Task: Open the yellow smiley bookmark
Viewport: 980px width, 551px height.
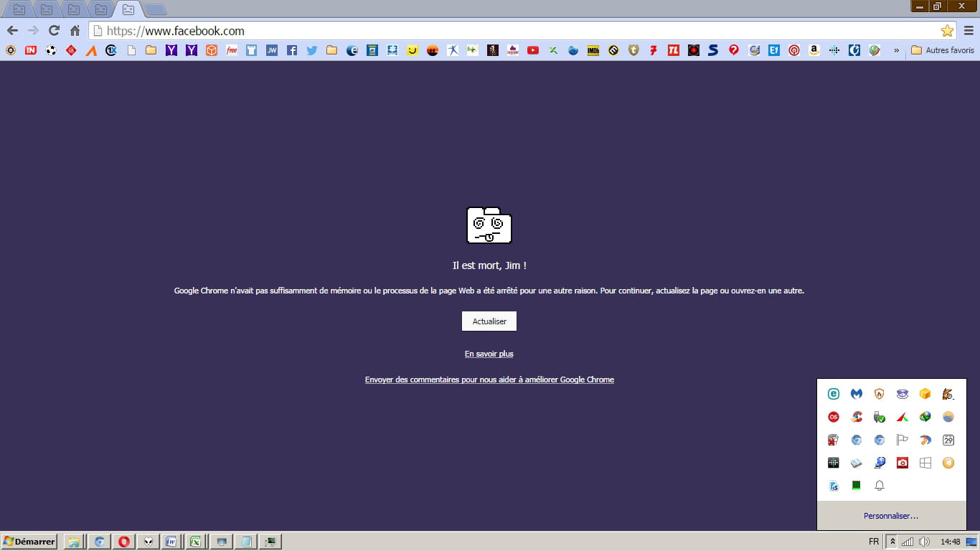Action: [412, 50]
